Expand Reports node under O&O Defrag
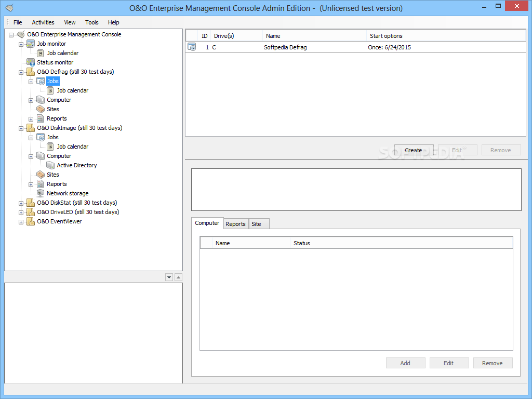Viewport: 532px width, 399px height. click(x=31, y=119)
